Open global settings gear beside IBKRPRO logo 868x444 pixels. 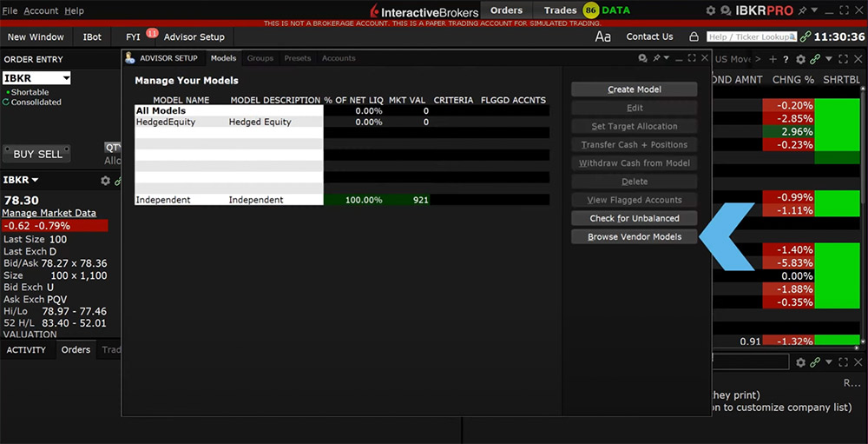tap(711, 10)
